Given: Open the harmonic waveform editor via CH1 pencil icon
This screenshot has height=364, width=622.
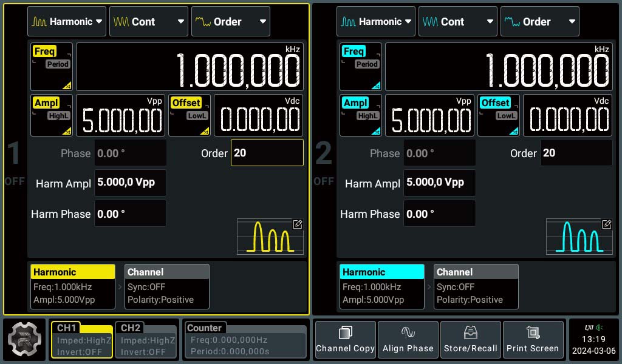Looking at the screenshot, I should pos(298,224).
